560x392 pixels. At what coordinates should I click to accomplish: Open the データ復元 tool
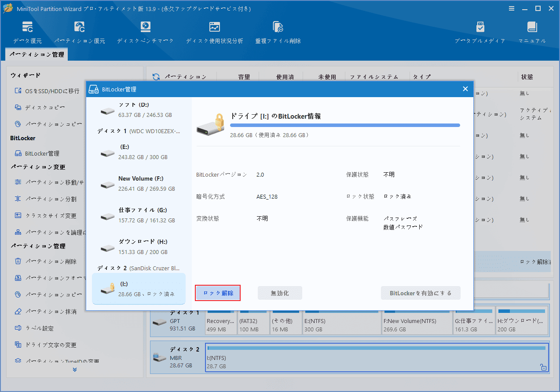point(27,33)
